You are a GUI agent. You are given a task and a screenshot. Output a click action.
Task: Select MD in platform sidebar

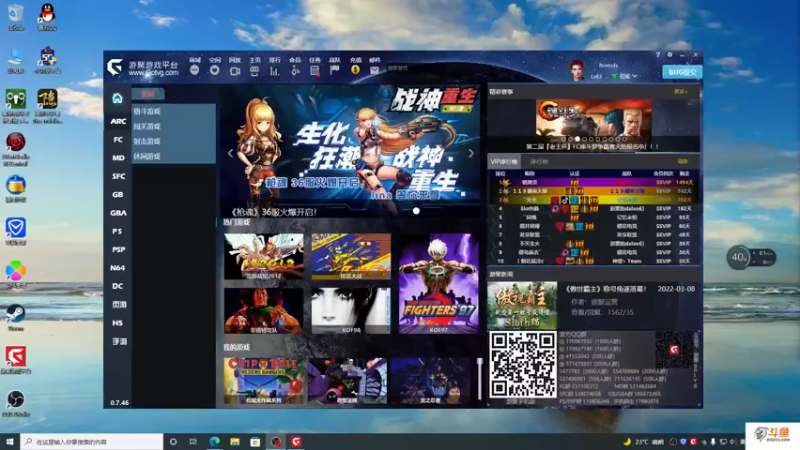(x=118, y=158)
